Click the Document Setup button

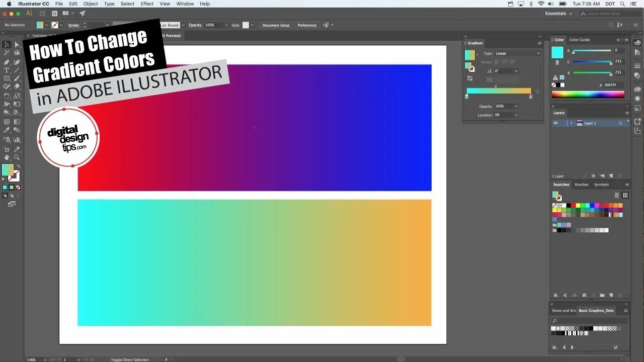pos(276,25)
